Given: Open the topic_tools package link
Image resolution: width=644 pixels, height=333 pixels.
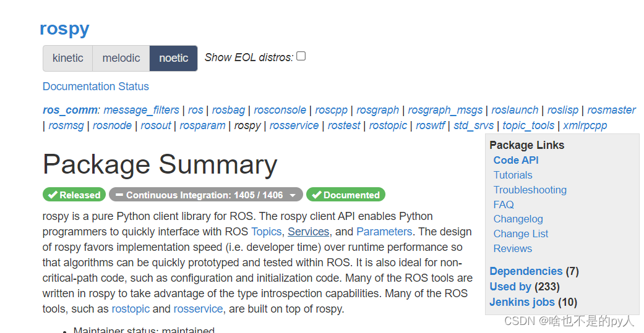Looking at the screenshot, I should coord(528,125).
